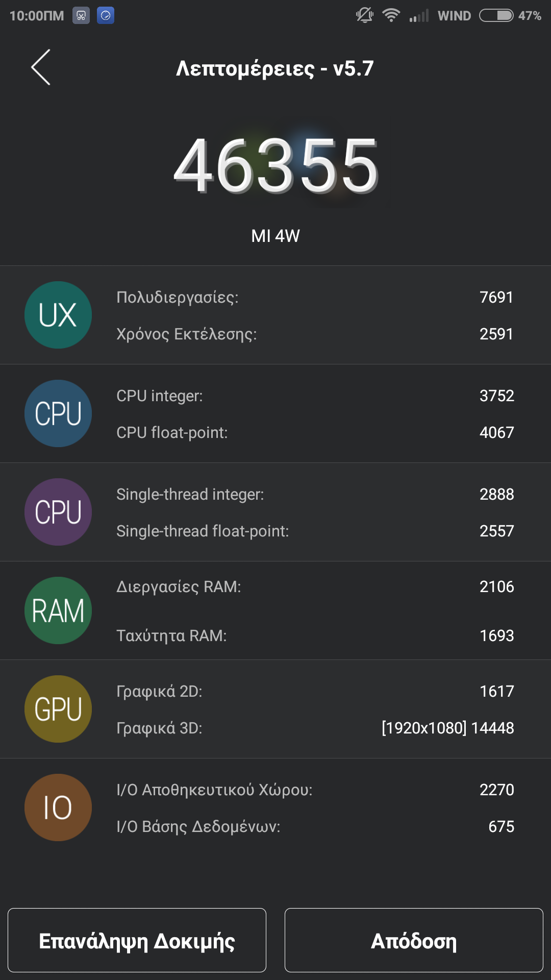Screen dimensions: 551x980
Task: Tap the yellow GPU category icon
Action: coord(58,709)
